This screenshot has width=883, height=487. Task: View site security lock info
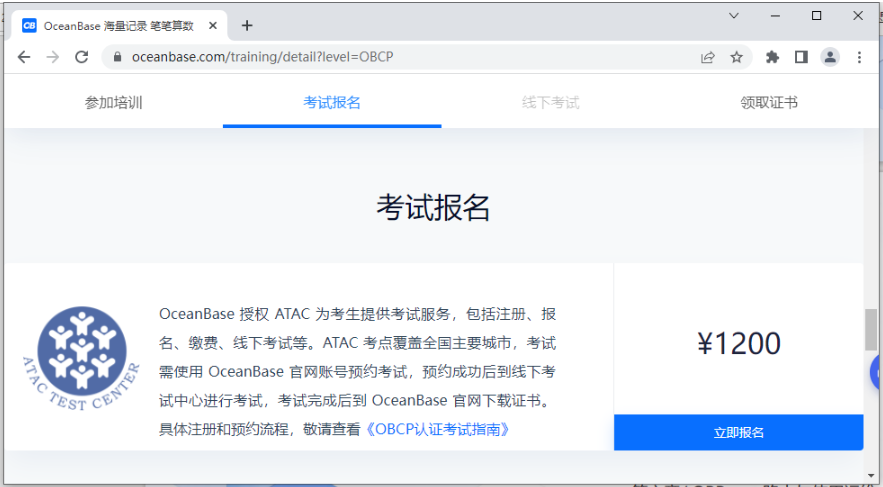pos(117,57)
